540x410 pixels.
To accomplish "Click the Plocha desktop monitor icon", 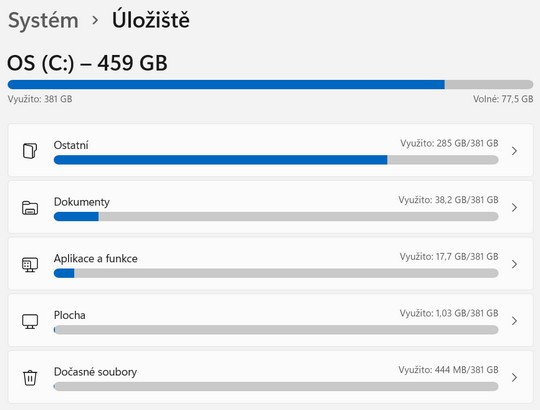I will point(30,321).
